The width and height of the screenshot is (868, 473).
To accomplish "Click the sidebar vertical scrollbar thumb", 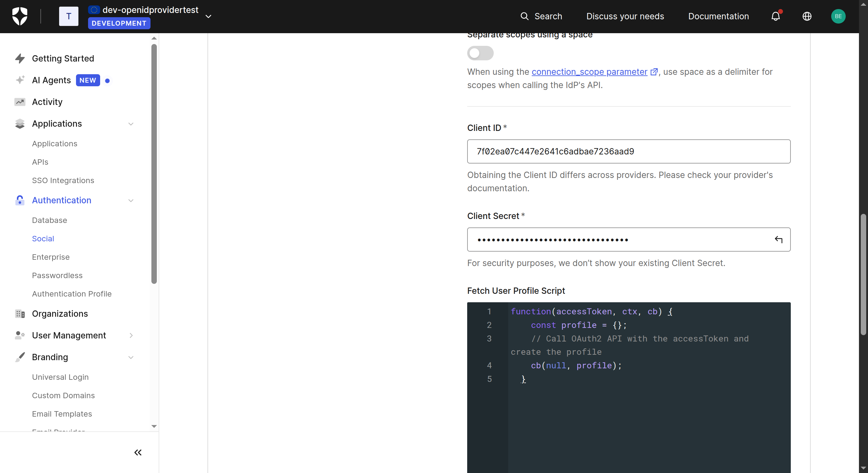I will click(154, 163).
